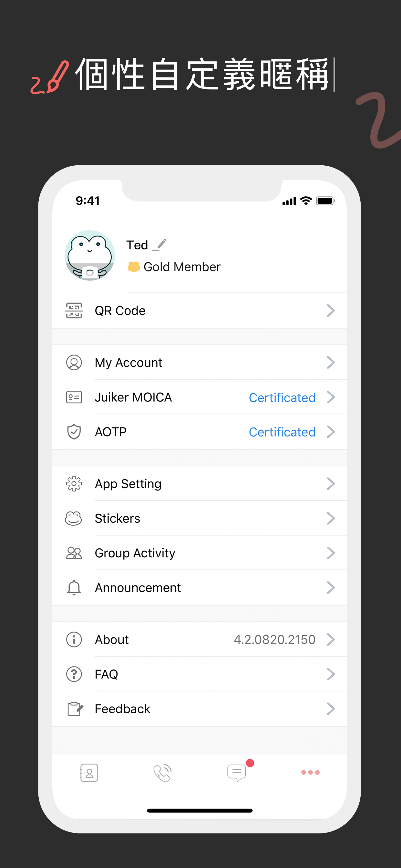Expand the Juiker MOICA row chevron
This screenshot has height=868, width=401.
(x=331, y=397)
